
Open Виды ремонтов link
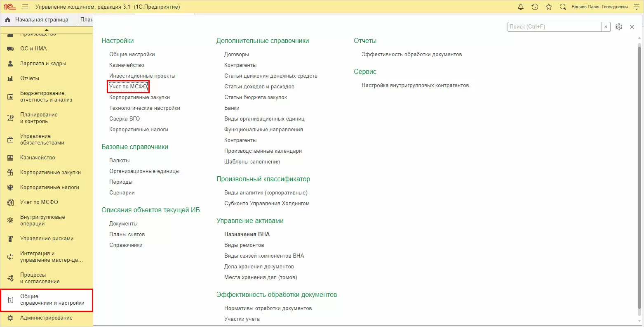click(244, 245)
